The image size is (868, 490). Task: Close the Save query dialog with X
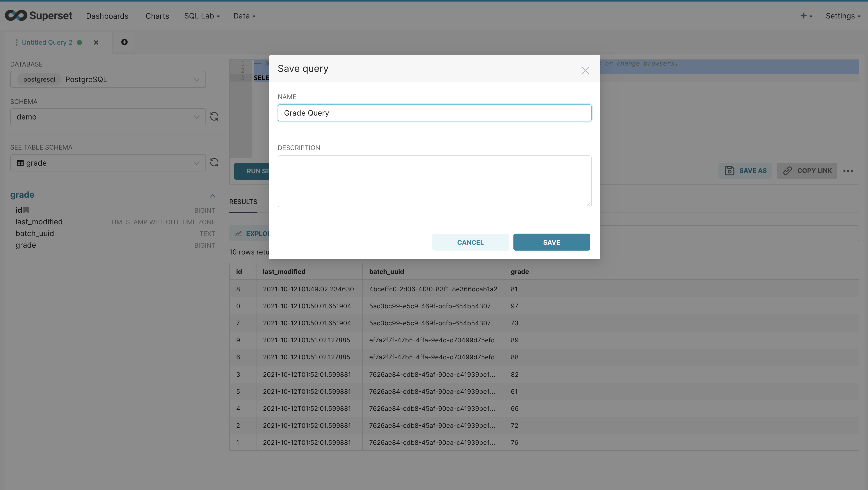tap(585, 70)
